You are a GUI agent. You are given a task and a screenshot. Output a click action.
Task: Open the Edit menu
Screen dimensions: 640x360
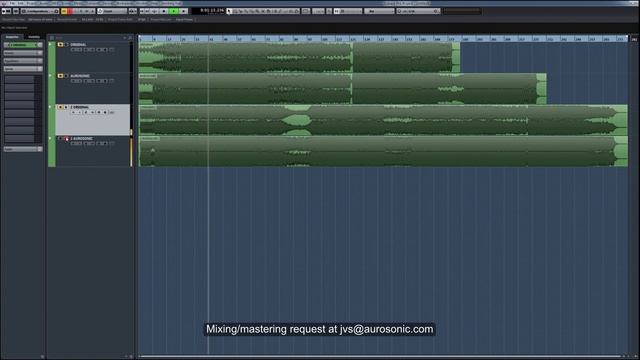(20, 3)
